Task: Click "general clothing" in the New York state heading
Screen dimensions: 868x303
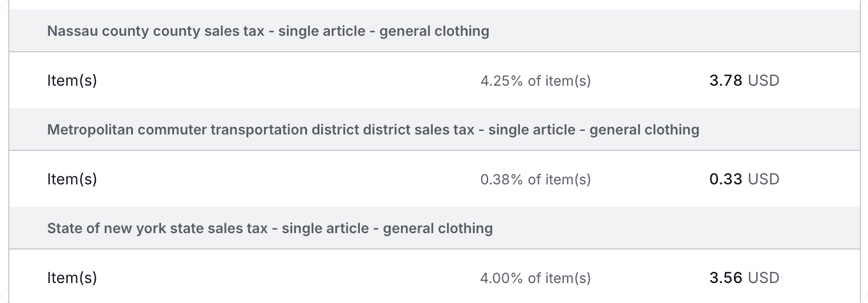Action: pyautogui.click(x=438, y=228)
